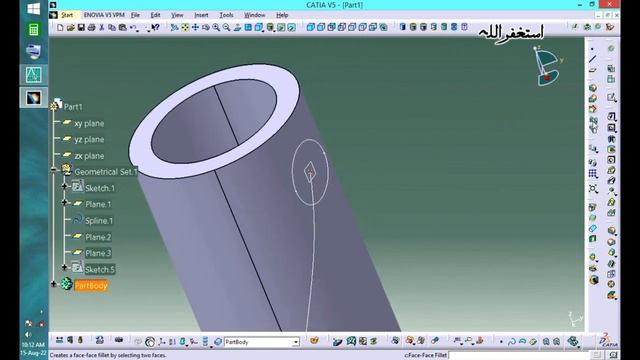
Task: Click the Copy icon in the standard toolbar
Action: pos(112,27)
